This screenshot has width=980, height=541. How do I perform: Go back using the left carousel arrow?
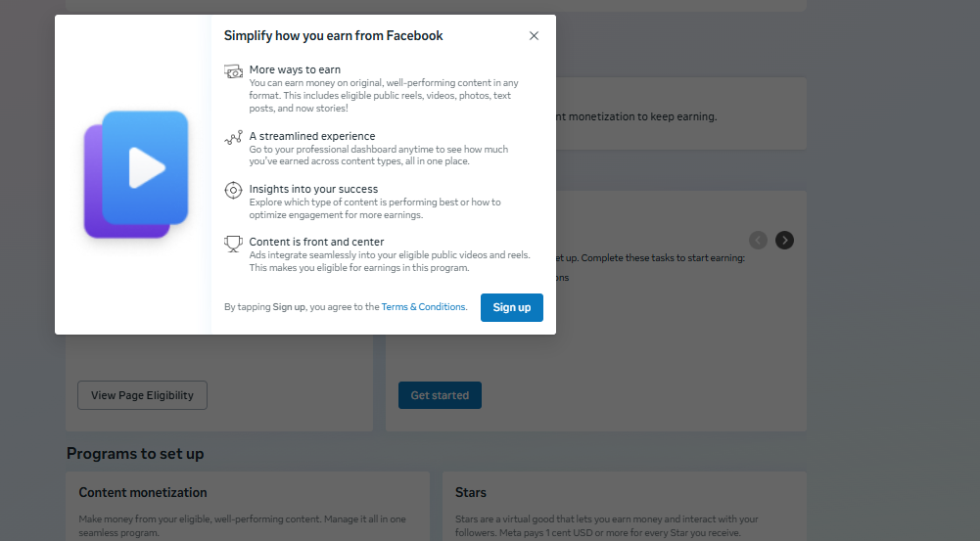758,240
